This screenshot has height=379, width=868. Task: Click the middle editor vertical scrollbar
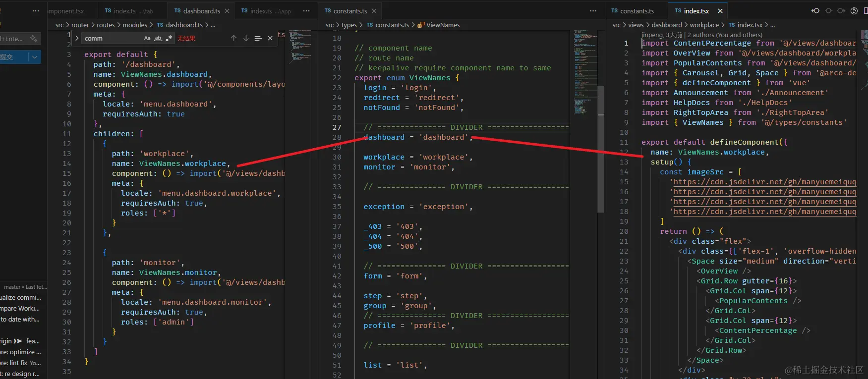[601, 149]
